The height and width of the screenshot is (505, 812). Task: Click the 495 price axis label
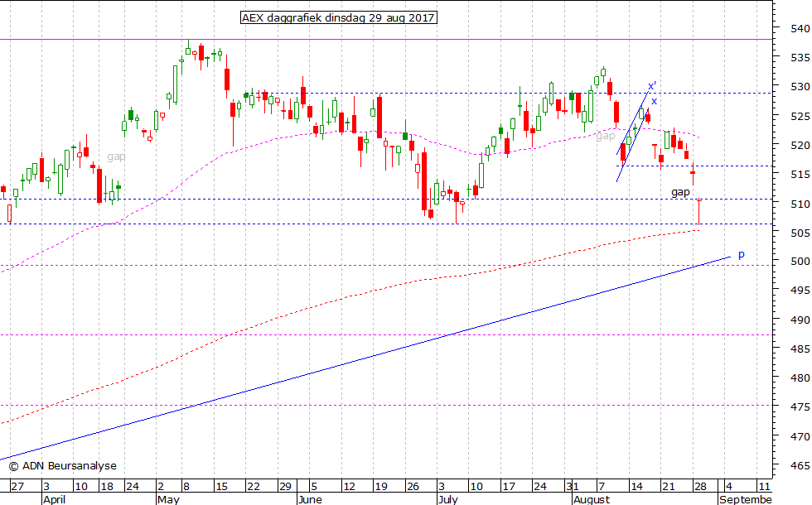point(800,291)
